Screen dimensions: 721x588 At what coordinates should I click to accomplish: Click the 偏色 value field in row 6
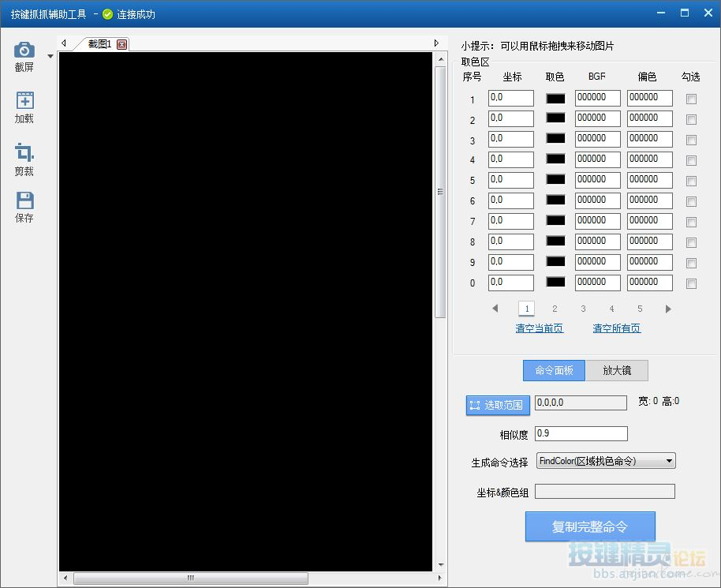(650, 200)
